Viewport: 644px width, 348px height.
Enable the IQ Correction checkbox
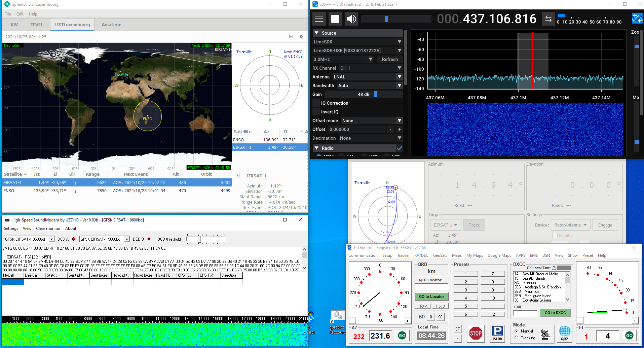[x=316, y=103]
